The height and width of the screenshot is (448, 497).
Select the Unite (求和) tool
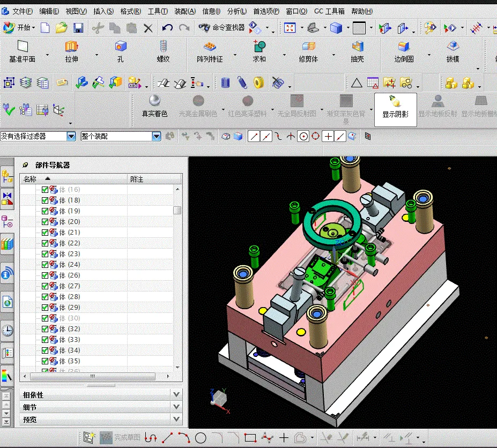(259, 53)
